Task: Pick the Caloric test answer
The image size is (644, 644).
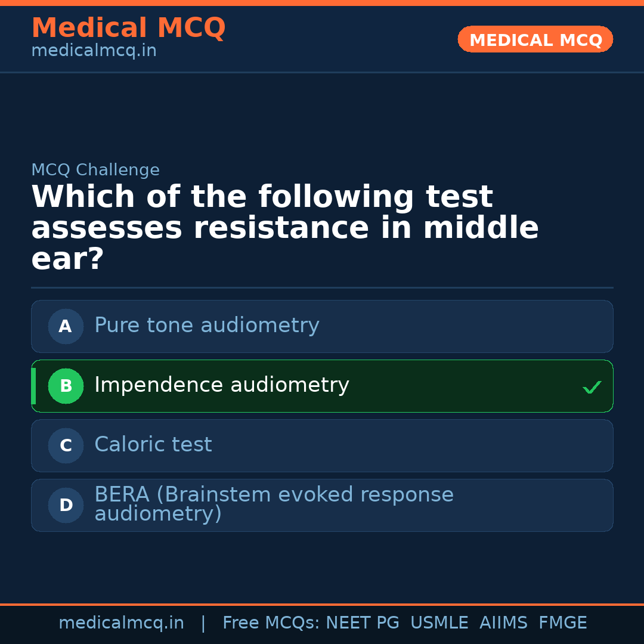Action: [x=153, y=445]
